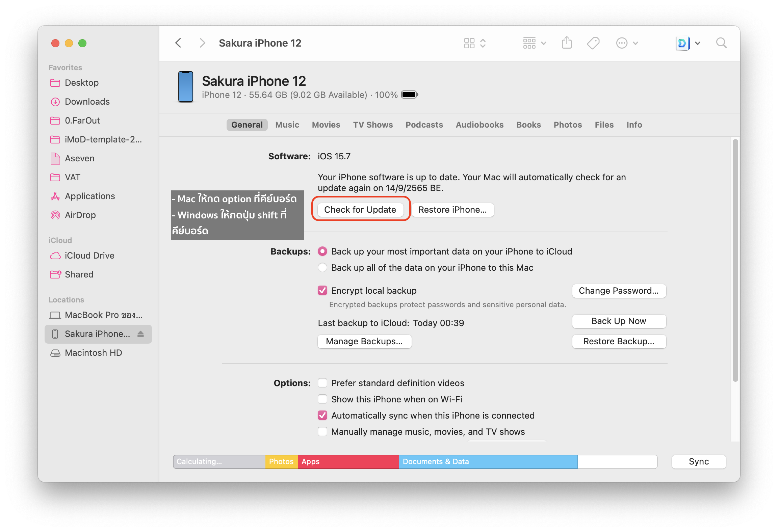Open search with the magnifying glass icon
Screen dimensions: 778x532
tap(721, 43)
